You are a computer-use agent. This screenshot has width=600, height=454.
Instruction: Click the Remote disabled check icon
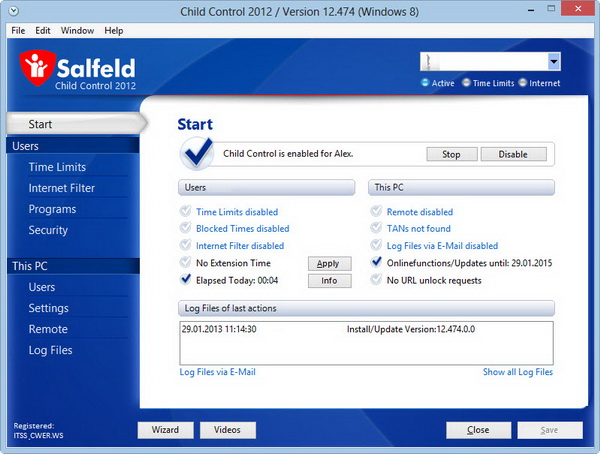click(x=376, y=212)
